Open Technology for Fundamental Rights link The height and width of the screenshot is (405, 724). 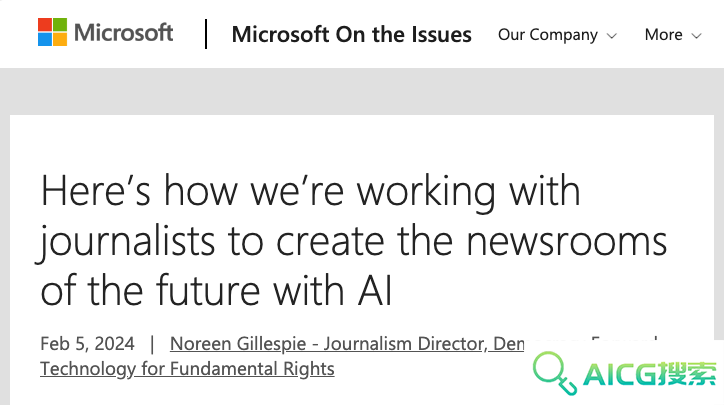[x=187, y=369]
